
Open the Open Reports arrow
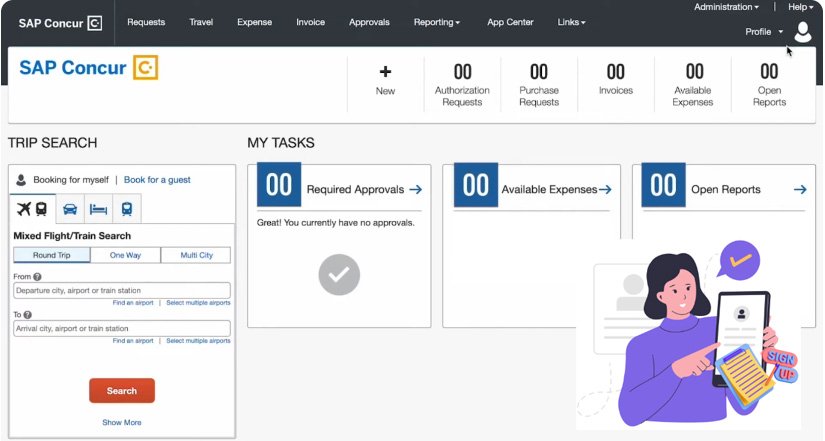[x=800, y=189]
